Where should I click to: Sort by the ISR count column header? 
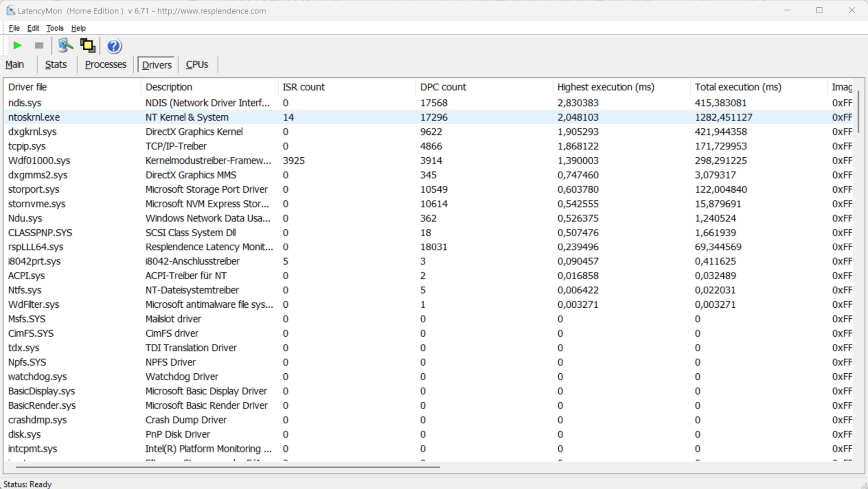(303, 87)
